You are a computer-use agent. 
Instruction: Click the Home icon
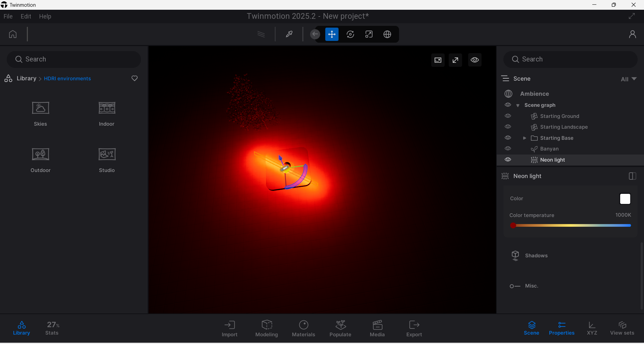tap(13, 34)
